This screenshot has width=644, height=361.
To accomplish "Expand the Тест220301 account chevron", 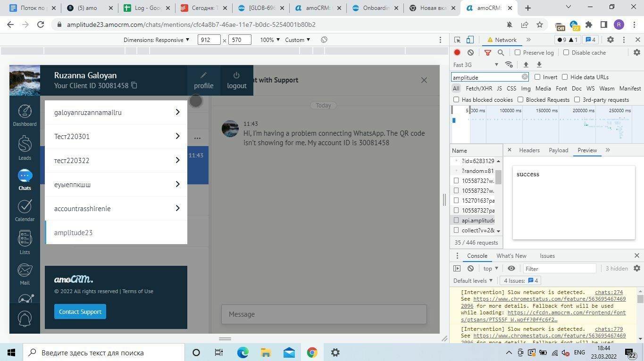I will 177,136.
